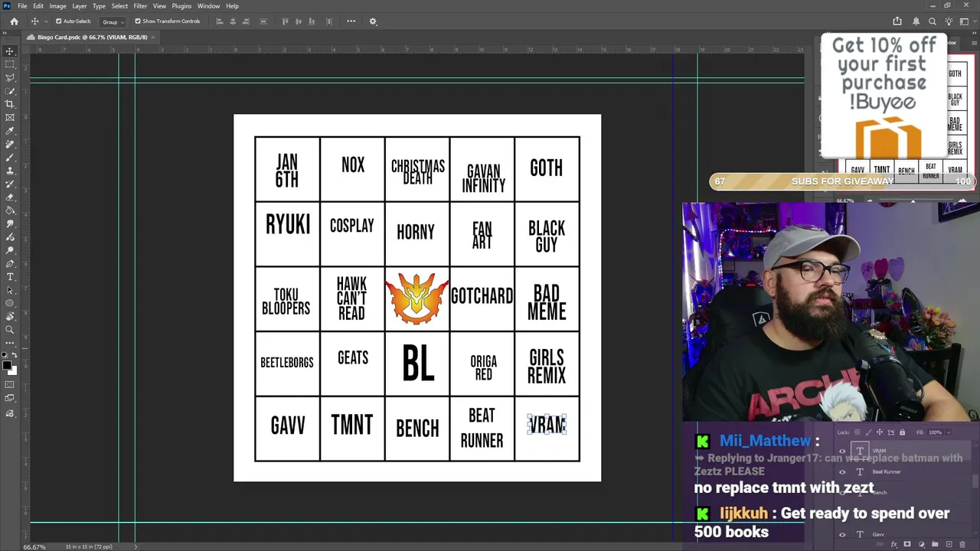Image resolution: width=980 pixels, height=551 pixels.
Task: Toggle Quick Mask mode icon
Action: pyautogui.click(x=10, y=385)
